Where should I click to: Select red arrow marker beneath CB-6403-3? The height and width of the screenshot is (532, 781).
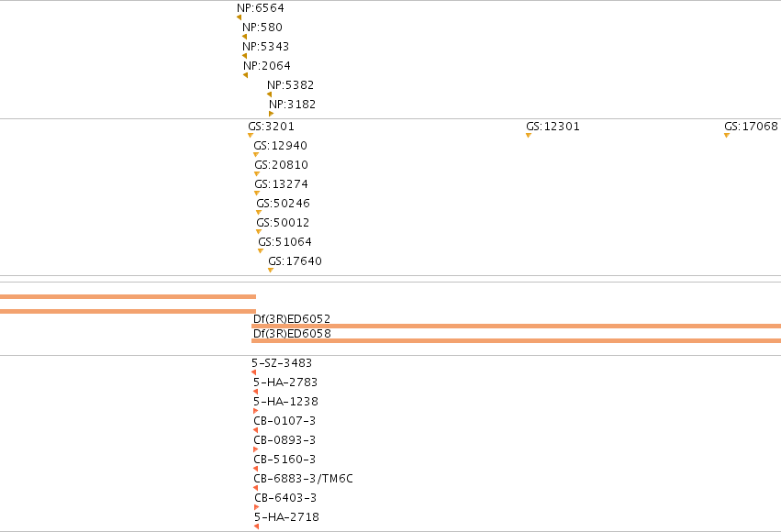tap(257, 507)
